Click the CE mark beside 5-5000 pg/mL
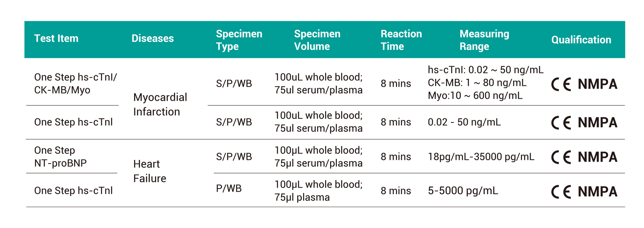644x228 pixels. click(561, 192)
